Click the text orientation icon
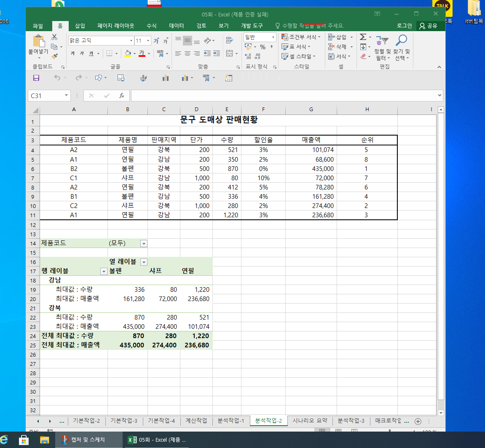485x448 pixels. pyautogui.click(x=207, y=40)
